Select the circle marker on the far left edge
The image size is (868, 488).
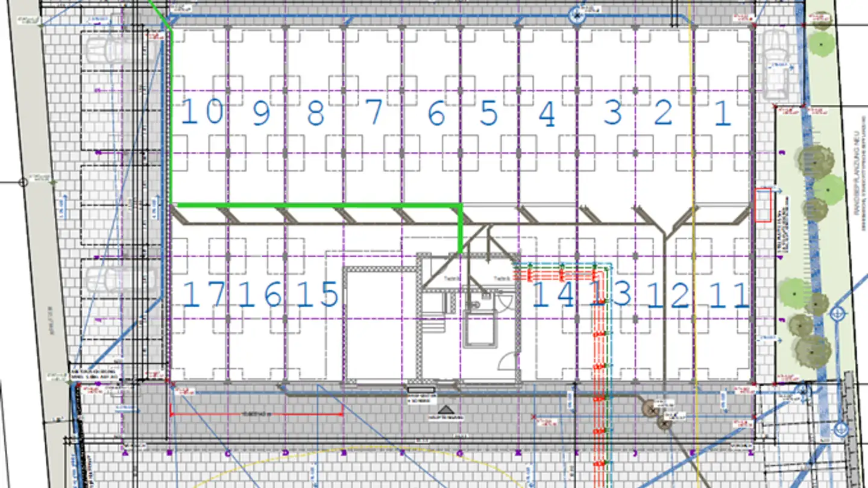click(x=24, y=181)
